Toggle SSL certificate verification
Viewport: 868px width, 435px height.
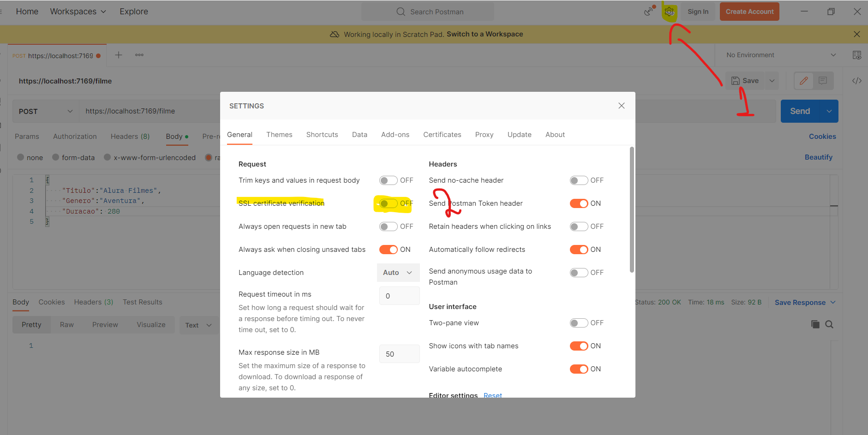(388, 203)
